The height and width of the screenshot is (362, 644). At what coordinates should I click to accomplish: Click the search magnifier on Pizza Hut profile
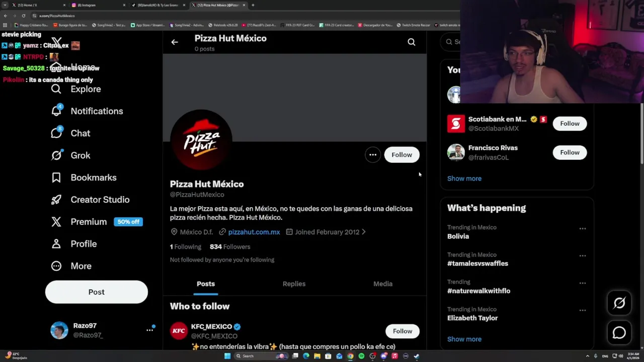tap(412, 42)
